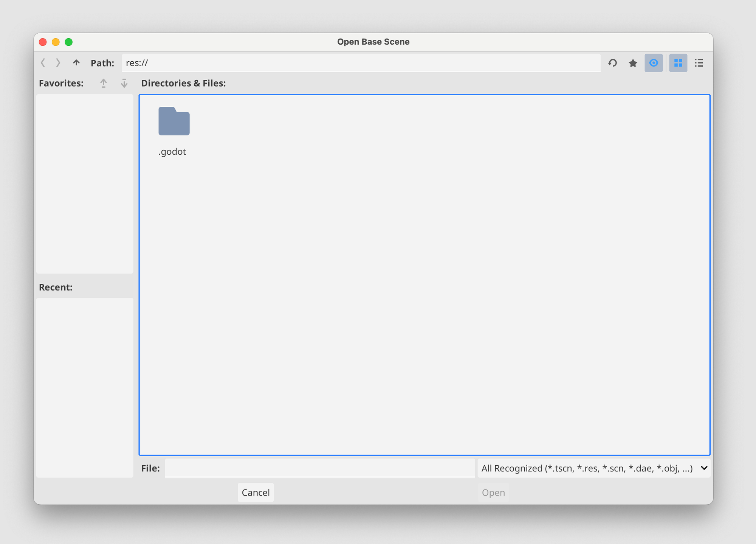Refresh the file list

[x=612, y=63]
